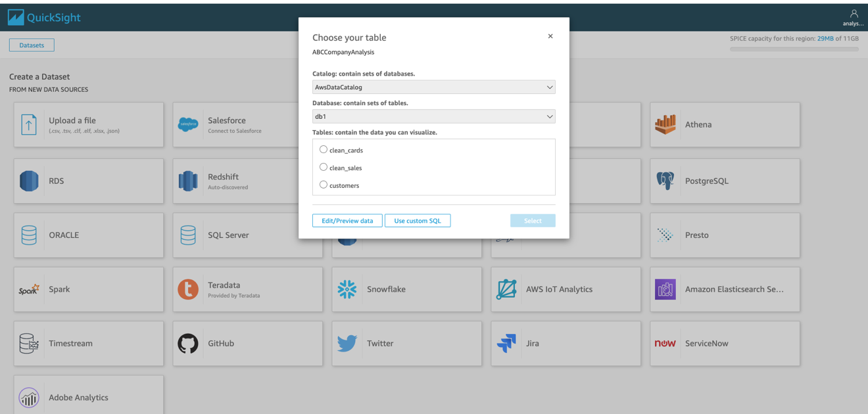
Task: Click the Adobe Analytics card label
Action: click(x=78, y=398)
